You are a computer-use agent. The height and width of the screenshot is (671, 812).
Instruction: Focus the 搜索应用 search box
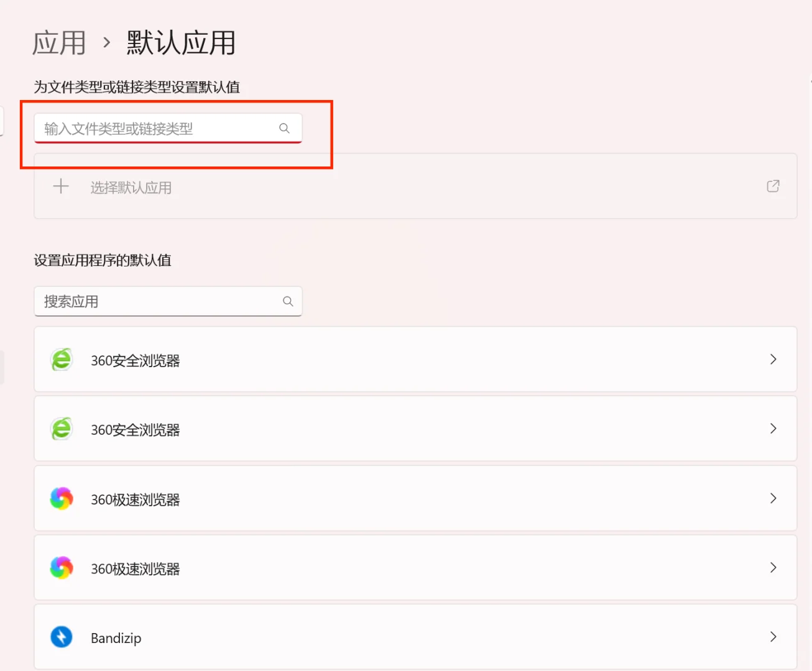(x=168, y=301)
